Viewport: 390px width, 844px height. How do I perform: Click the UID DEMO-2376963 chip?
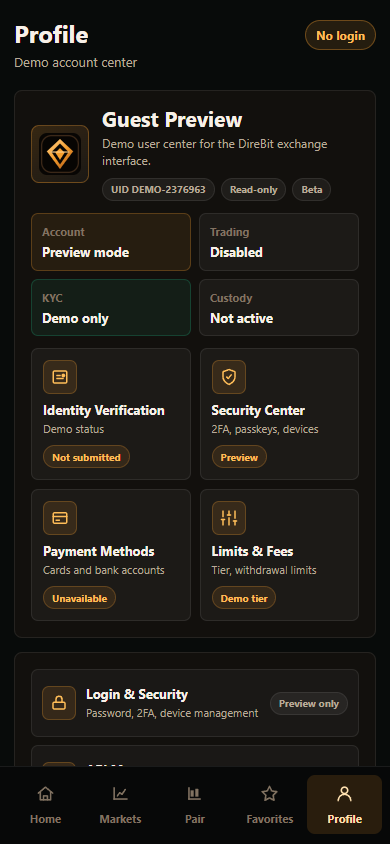coord(158,189)
